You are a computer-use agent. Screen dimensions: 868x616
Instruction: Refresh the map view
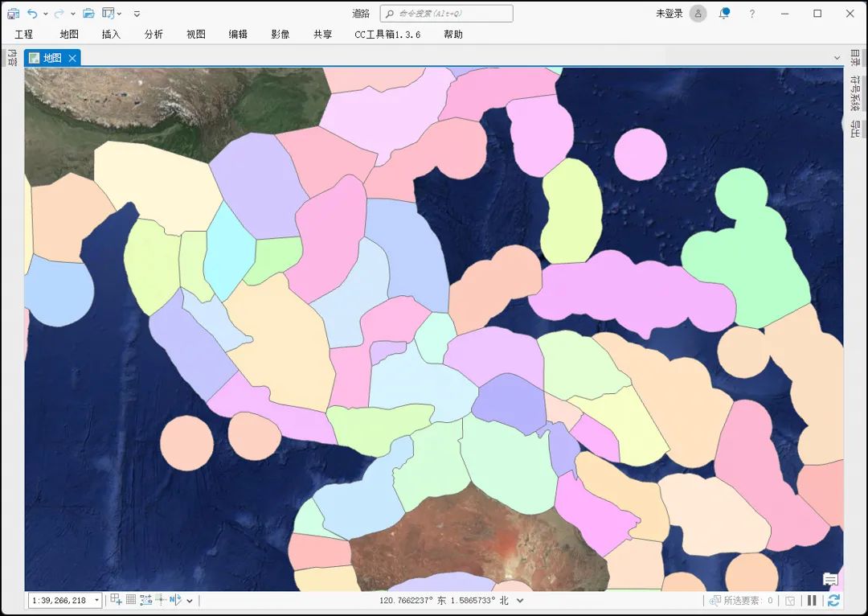(833, 601)
